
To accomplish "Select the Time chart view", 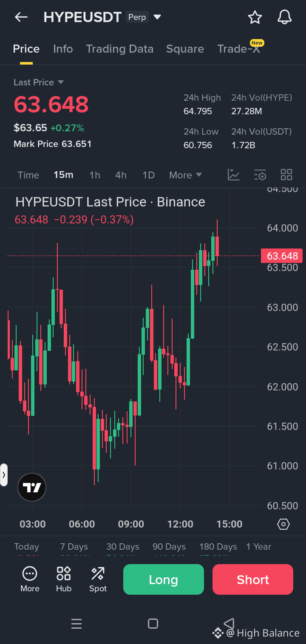I will pos(28,175).
